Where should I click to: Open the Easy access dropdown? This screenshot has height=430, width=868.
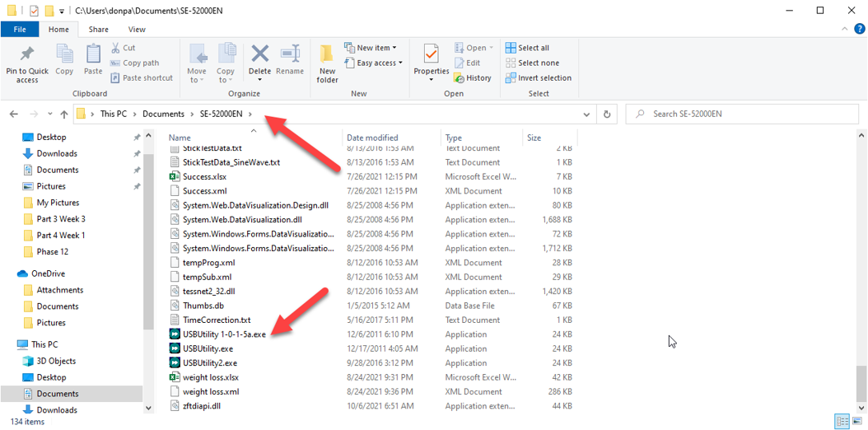(x=373, y=63)
